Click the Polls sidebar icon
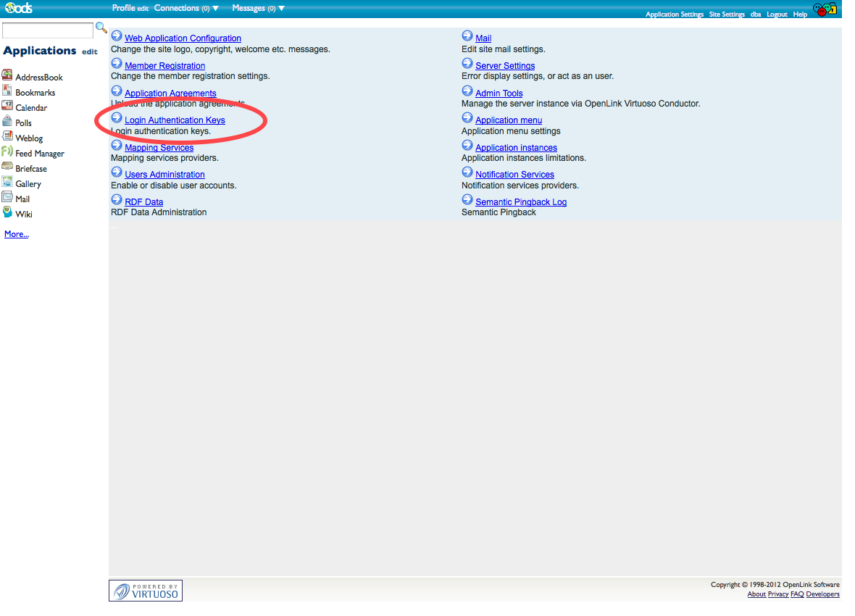Screen dimensions: 855x616 coord(7,122)
